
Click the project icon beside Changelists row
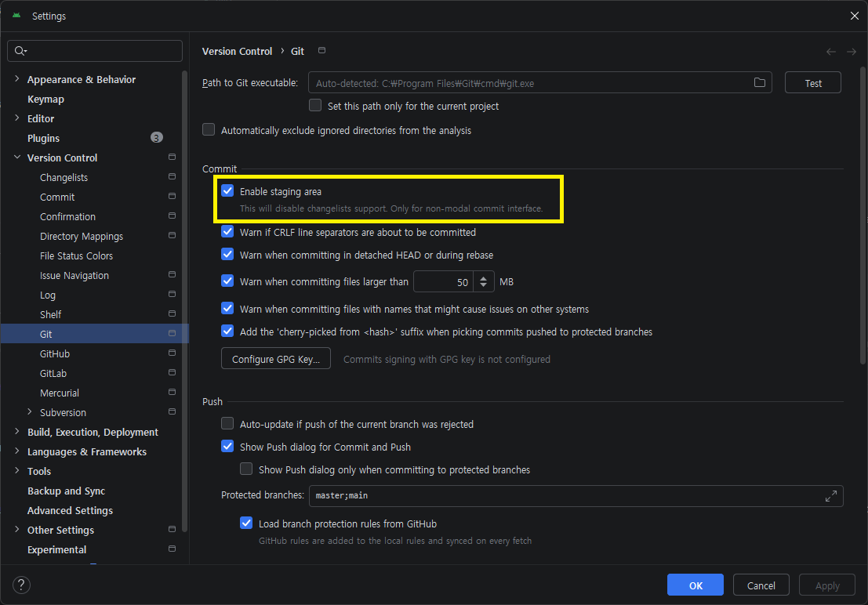[173, 176]
